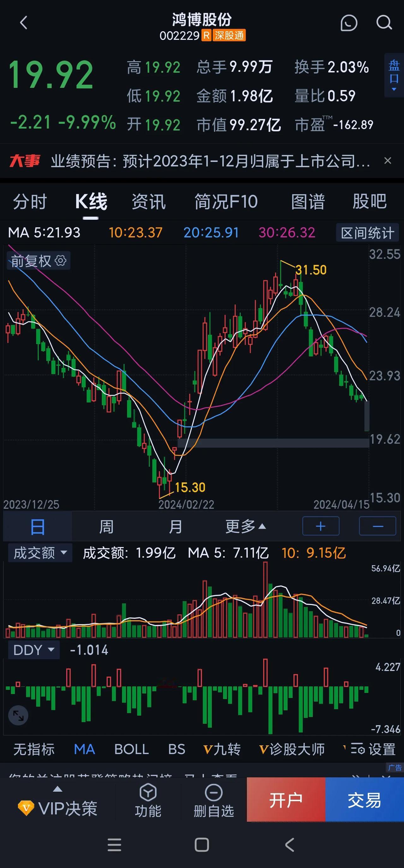Click the orange 10:23.37 MA value
Image resolution: width=404 pixels, height=868 pixels.
[x=135, y=232]
